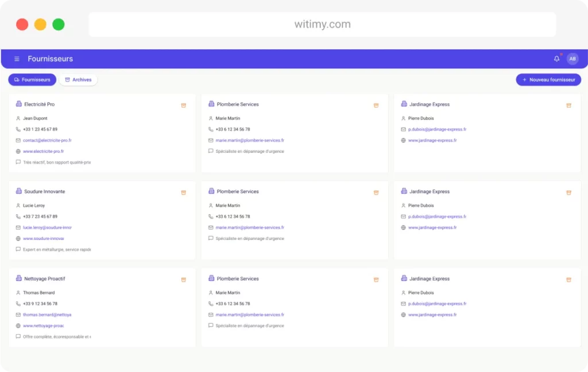
Task: Open website link www.electricite-pro.fr
Action: 44,151
